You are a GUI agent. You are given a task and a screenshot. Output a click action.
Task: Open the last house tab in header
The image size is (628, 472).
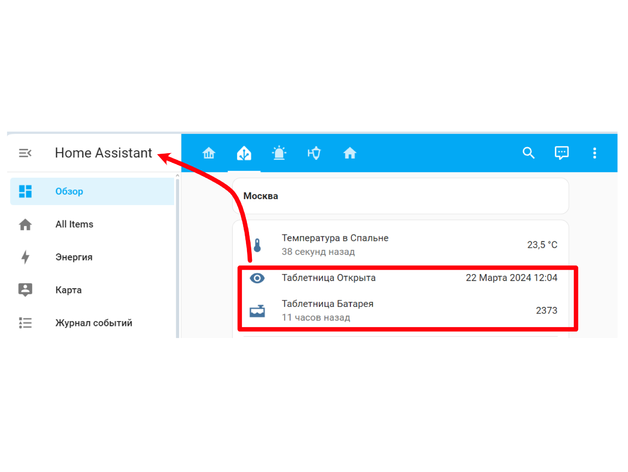pyautogui.click(x=350, y=153)
